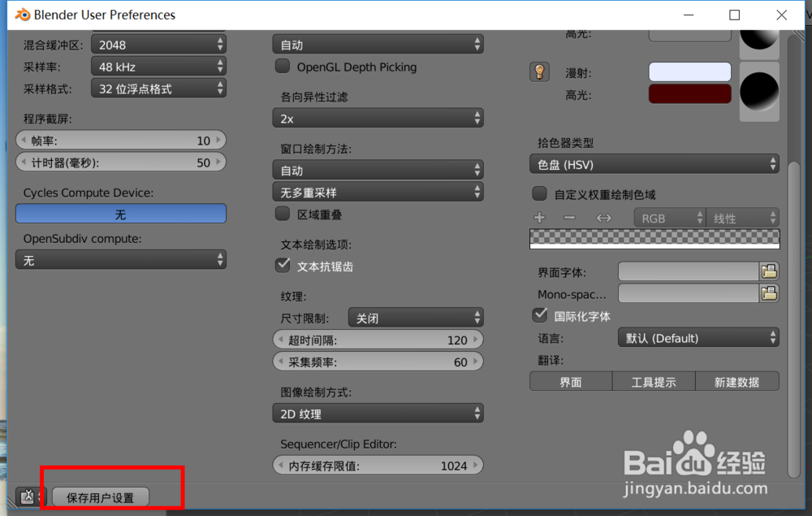Click the checkered color ramp bar
This screenshot has height=516, width=812.
click(654, 239)
